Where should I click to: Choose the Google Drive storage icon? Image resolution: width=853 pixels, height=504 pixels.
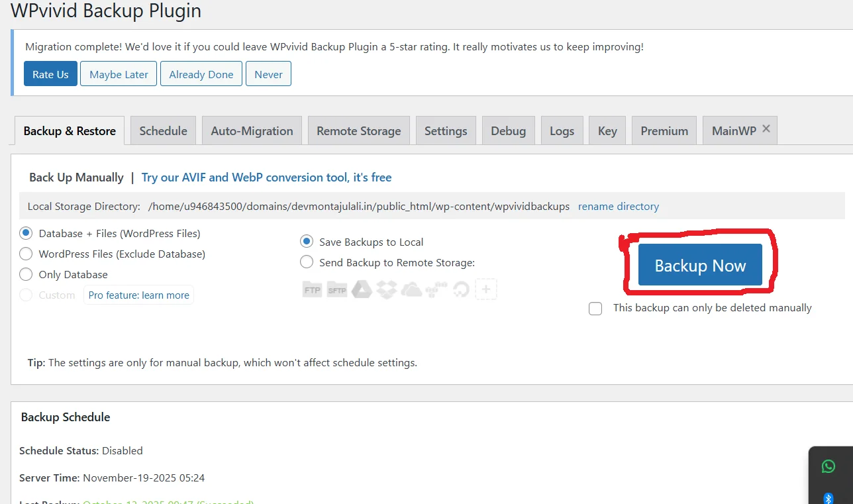[362, 289]
